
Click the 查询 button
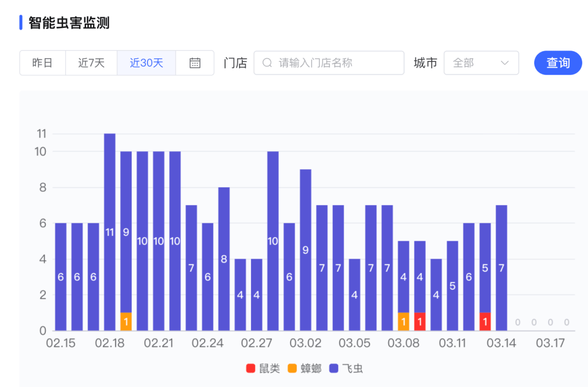558,63
